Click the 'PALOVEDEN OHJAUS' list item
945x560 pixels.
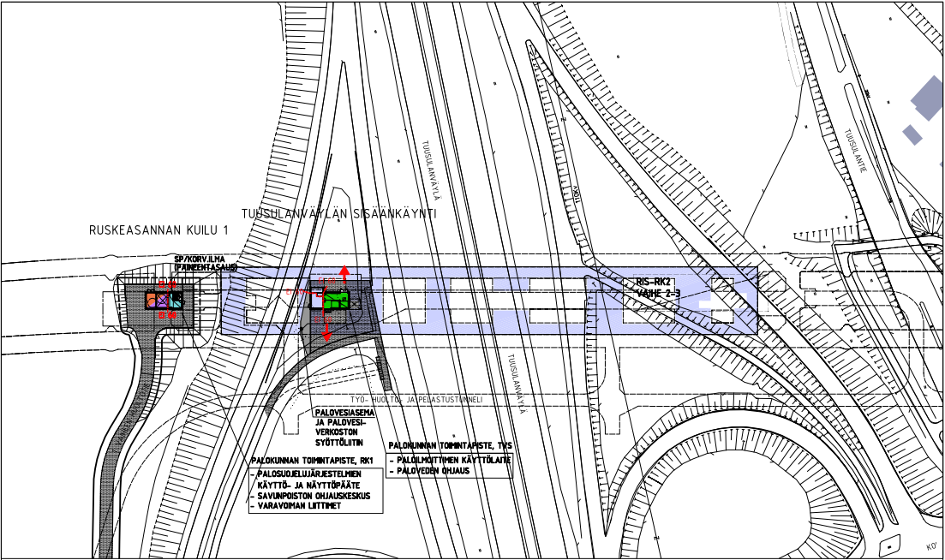(x=433, y=470)
